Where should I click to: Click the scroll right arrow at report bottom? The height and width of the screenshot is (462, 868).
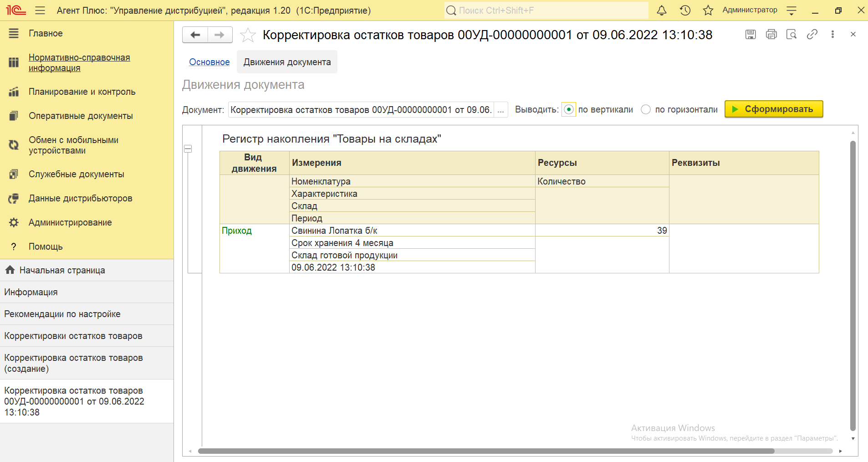(841, 451)
